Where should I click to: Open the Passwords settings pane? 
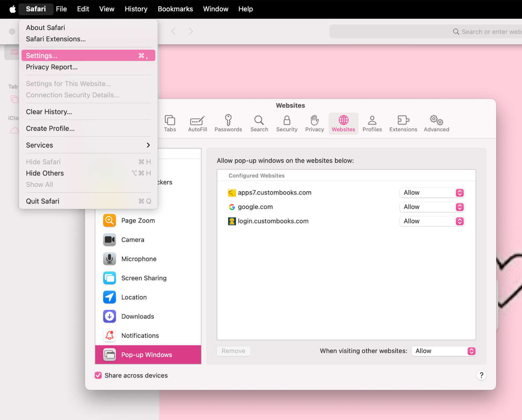(228, 123)
